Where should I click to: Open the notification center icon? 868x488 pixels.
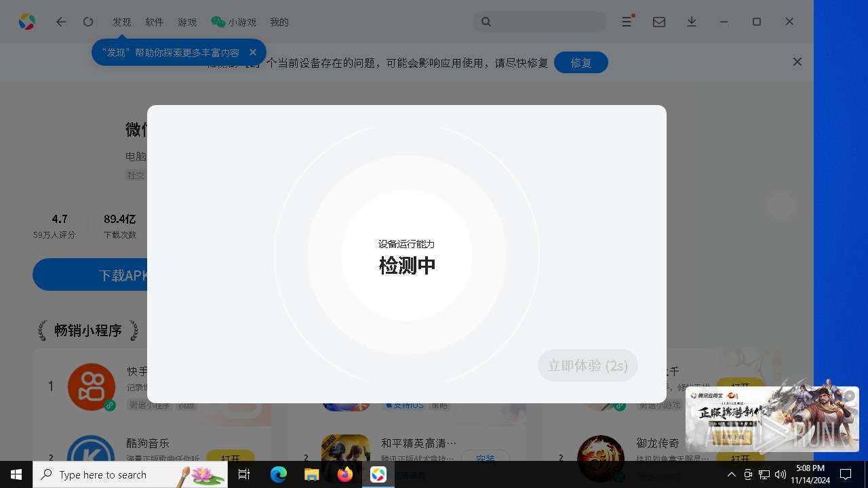pos(846,474)
